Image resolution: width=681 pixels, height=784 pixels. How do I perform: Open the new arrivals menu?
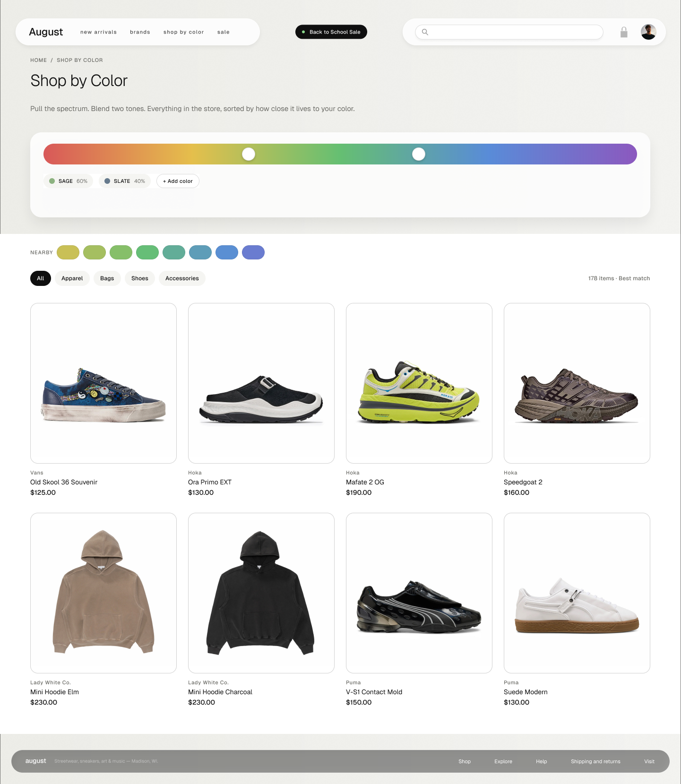pos(98,32)
